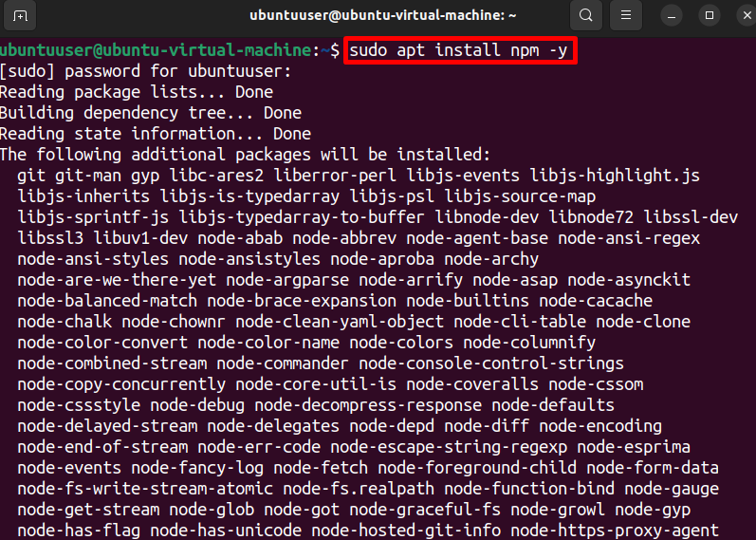
Task: Click the libssl-dev package name
Action: pyautogui.click(x=691, y=217)
